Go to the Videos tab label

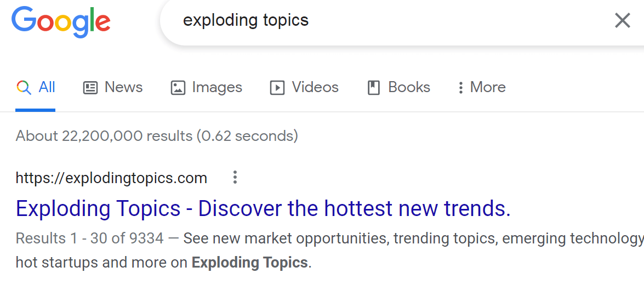tap(315, 87)
